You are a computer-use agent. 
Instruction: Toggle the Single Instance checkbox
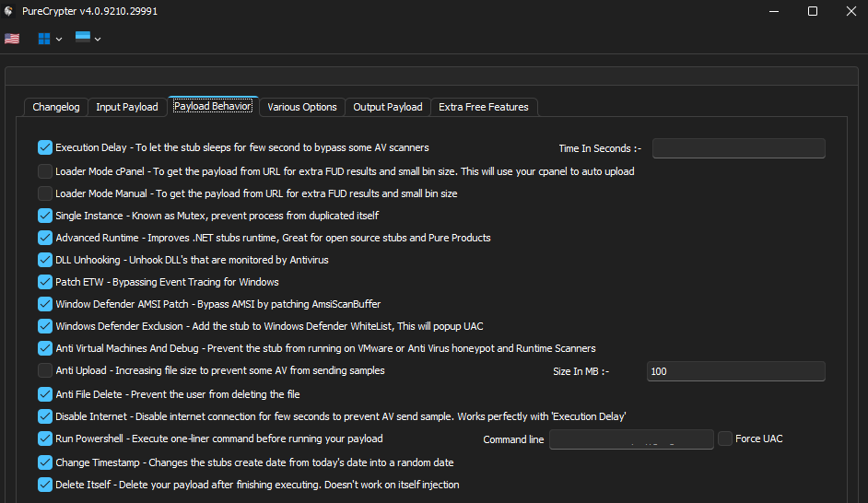tap(45, 216)
